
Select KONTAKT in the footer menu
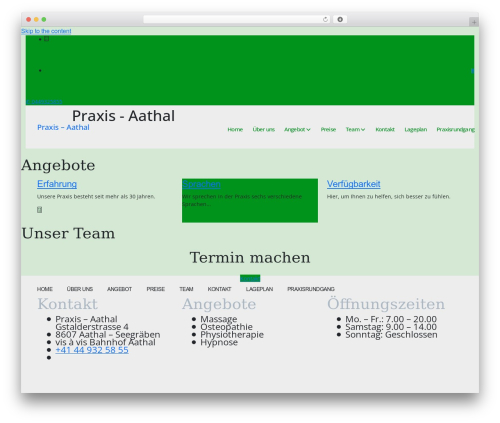pyautogui.click(x=219, y=289)
